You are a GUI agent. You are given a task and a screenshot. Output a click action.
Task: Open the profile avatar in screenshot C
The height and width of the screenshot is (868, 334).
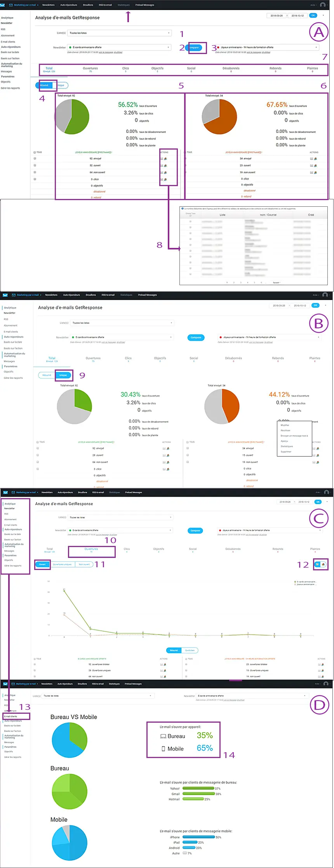point(326,492)
